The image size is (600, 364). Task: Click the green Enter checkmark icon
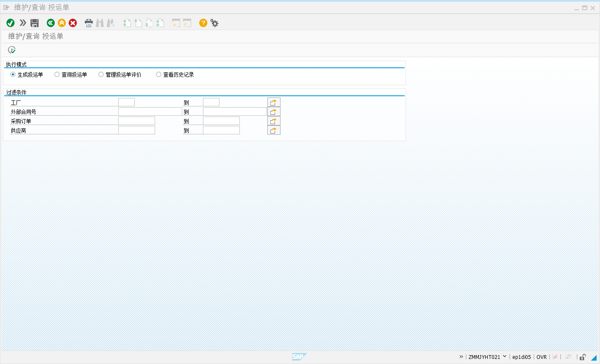(x=11, y=23)
